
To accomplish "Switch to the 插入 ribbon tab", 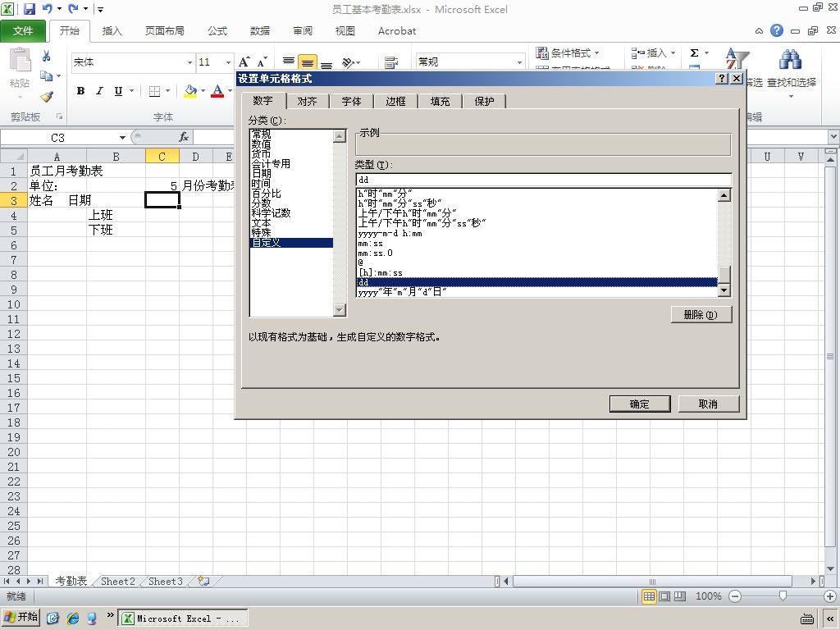I will pyautogui.click(x=112, y=31).
